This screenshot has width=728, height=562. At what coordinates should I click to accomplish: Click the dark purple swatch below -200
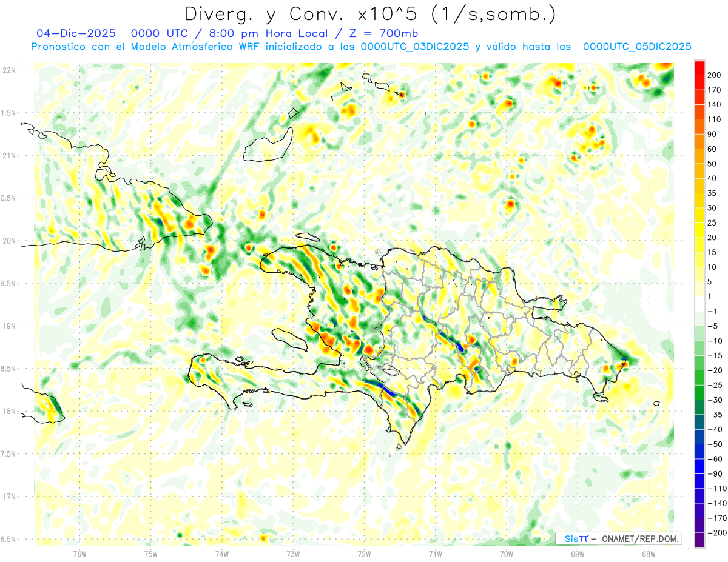(699, 540)
